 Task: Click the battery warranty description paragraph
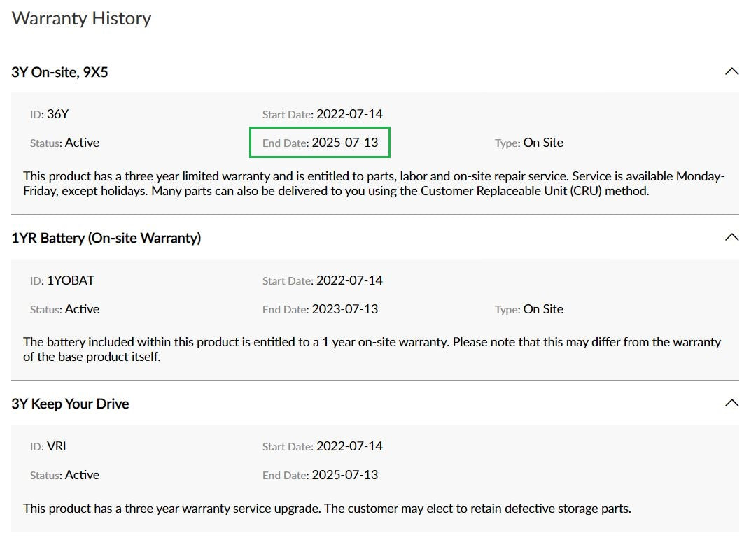(372, 350)
